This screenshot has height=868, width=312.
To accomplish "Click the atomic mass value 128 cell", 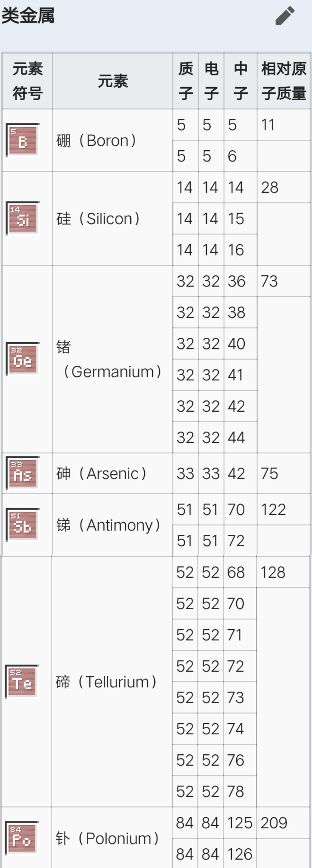I will pyautogui.click(x=283, y=572).
